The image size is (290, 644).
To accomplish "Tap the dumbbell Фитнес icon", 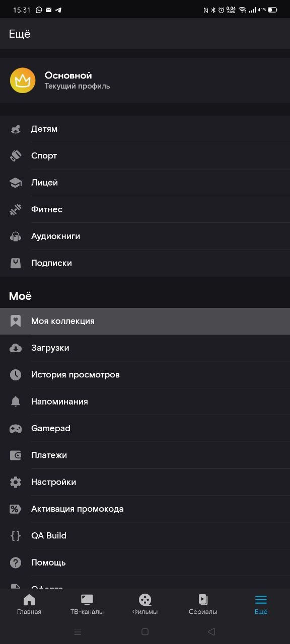I will pos(16,209).
